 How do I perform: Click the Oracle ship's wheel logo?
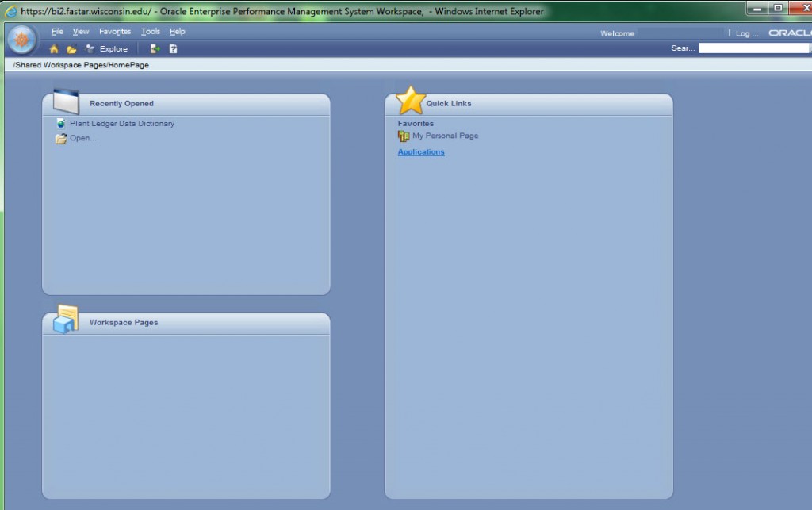coord(21,39)
